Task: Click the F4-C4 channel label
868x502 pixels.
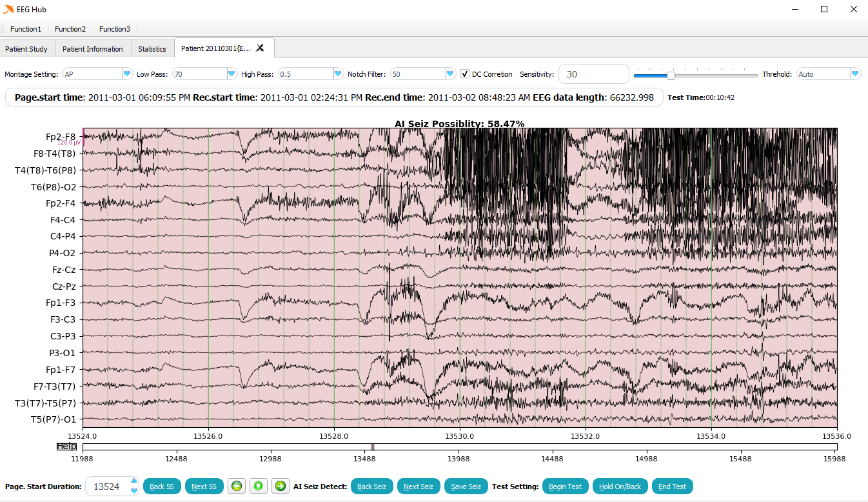Action: coord(63,220)
